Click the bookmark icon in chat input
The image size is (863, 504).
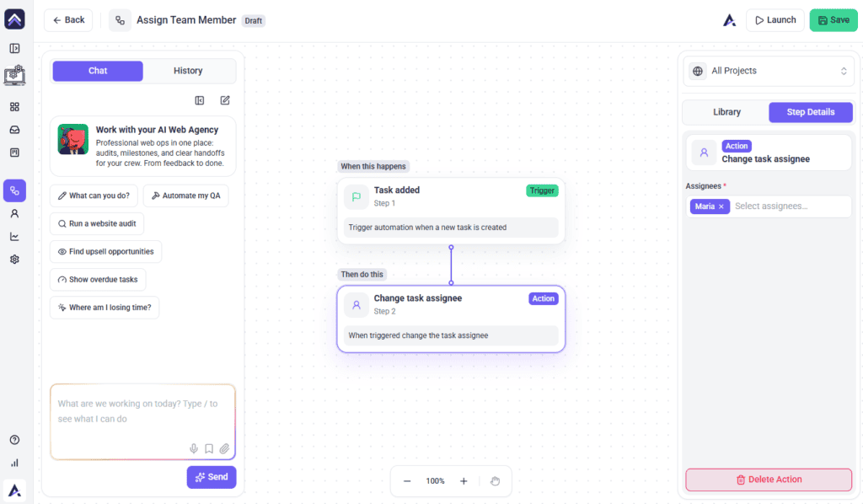click(x=209, y=448)
